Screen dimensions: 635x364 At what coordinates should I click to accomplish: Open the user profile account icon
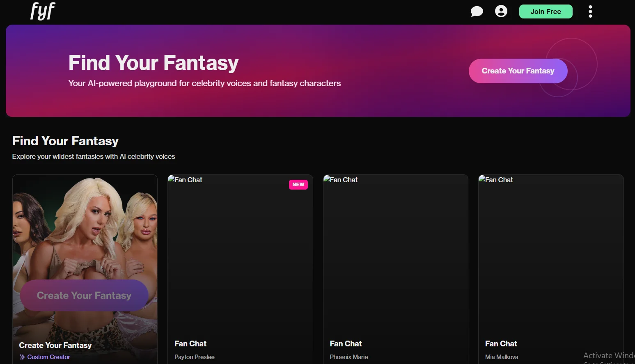(501, 11)
